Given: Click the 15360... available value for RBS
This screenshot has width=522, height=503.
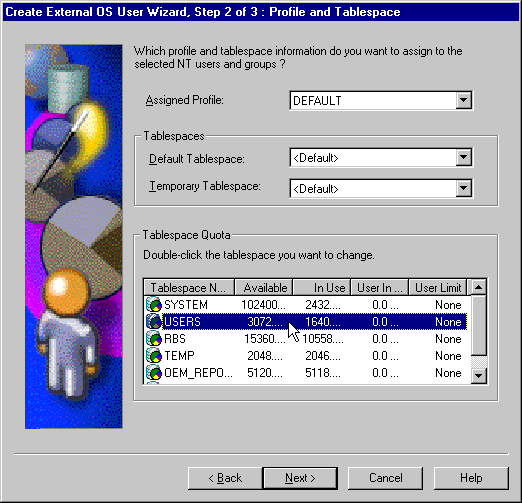Looking at the screenshot, I should (265, 339).
